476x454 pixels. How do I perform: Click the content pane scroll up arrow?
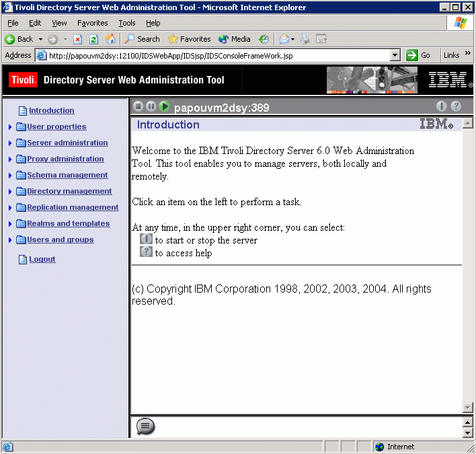point(467,123)
